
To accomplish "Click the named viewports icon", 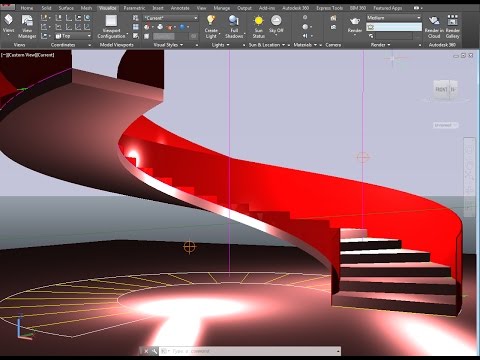I will point(136,18).
